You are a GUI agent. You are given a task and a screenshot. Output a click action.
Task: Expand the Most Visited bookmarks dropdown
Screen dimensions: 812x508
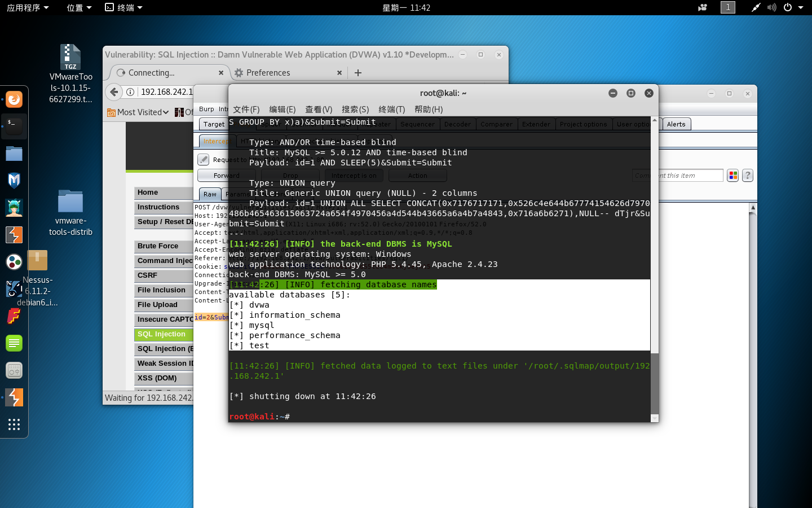138,112
